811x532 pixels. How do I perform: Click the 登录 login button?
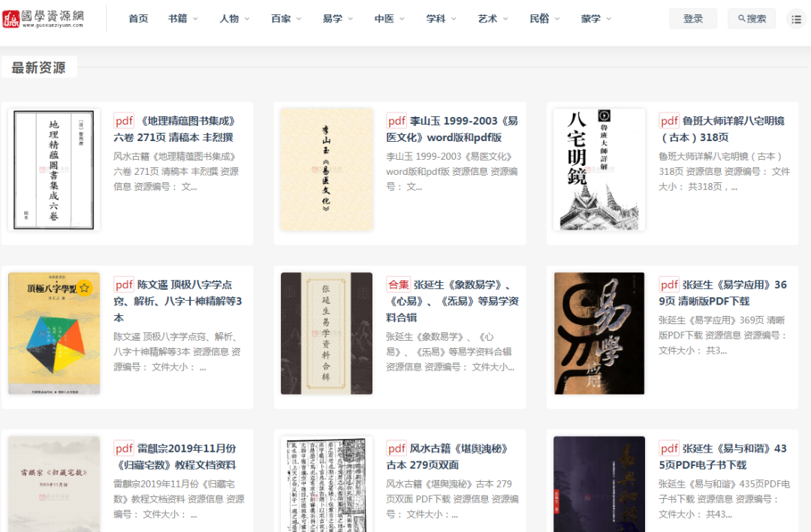click(x=693, y=19)
